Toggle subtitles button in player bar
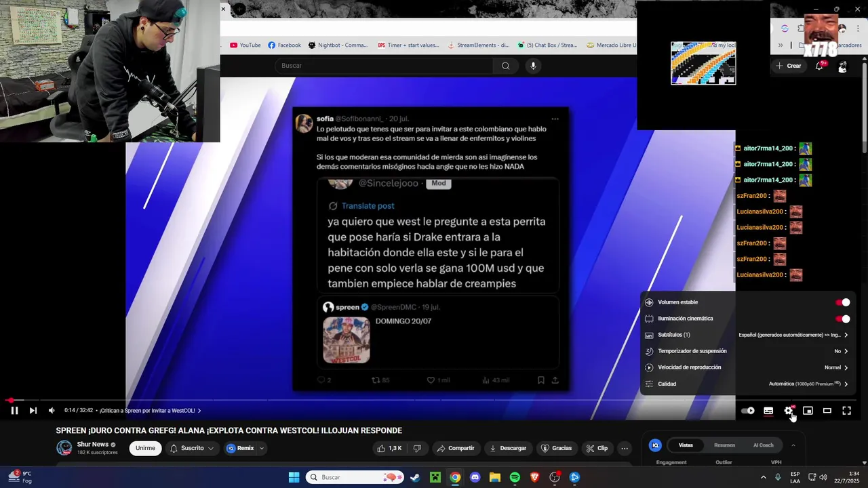This screenshot has height=488, width=868. tap(768, 411)
